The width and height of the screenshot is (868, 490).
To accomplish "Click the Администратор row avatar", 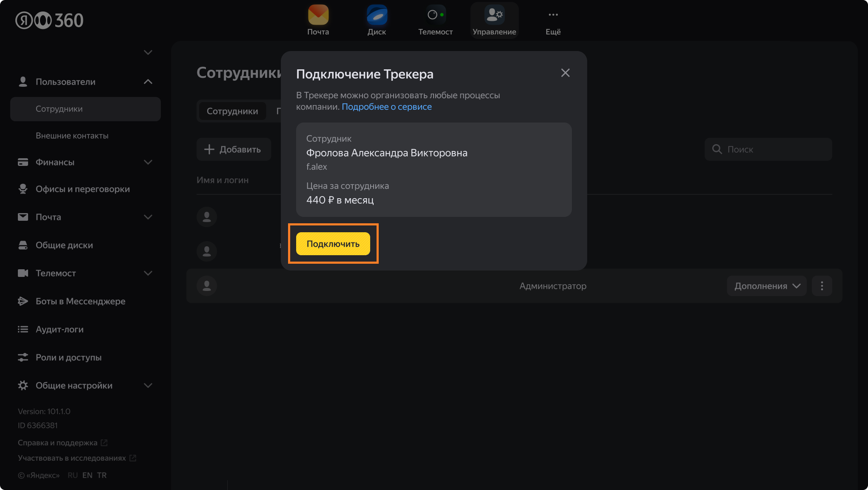I will 207,286.
